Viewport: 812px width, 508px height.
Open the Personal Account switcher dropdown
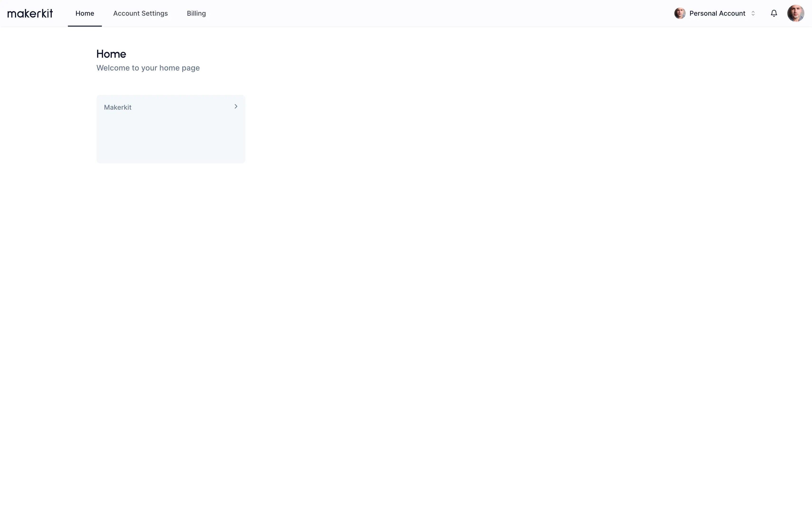tap(715, 14)
